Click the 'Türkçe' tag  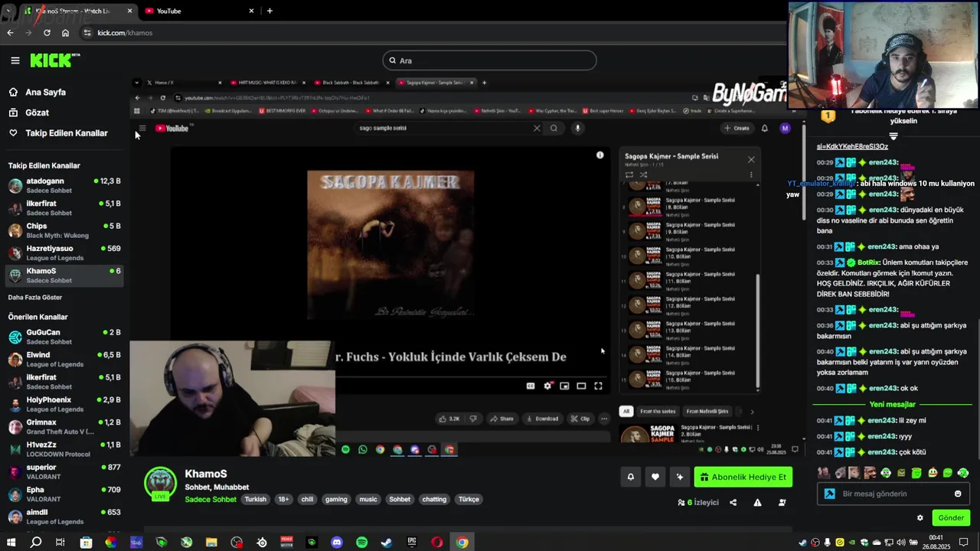pyautogui.click(x=469, y=499)
